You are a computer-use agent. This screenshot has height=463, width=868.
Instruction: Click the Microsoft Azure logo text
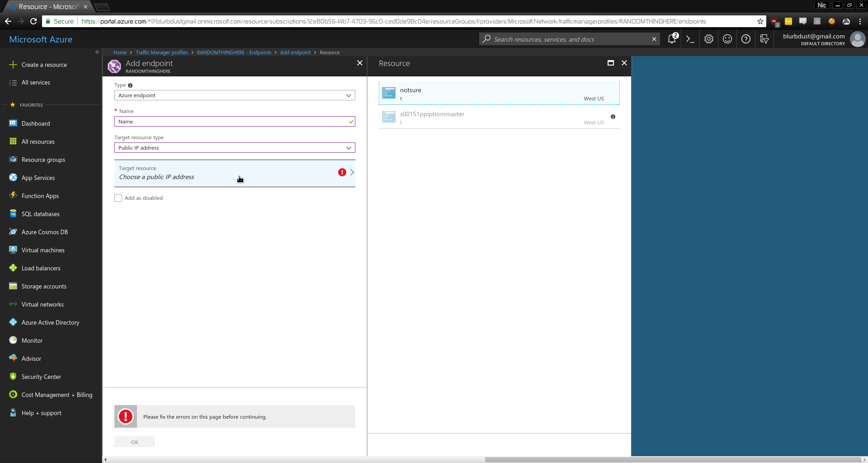coord(41,39)
